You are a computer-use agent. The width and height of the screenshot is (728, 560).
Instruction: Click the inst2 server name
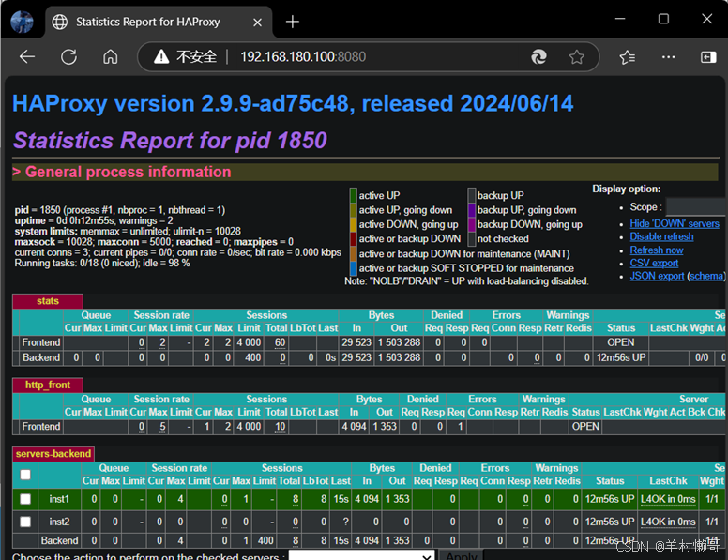tap(59, 522)
